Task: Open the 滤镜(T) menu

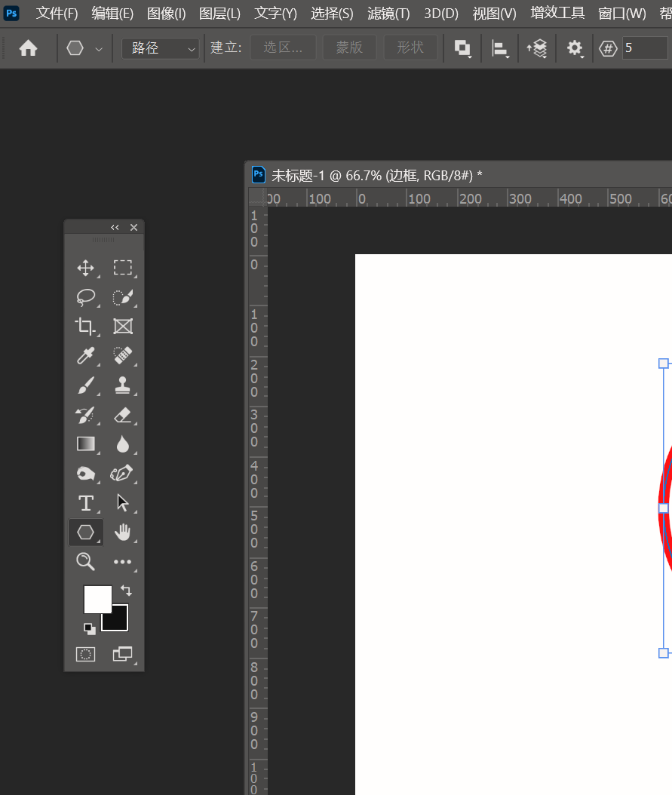Action: (388, 13)
